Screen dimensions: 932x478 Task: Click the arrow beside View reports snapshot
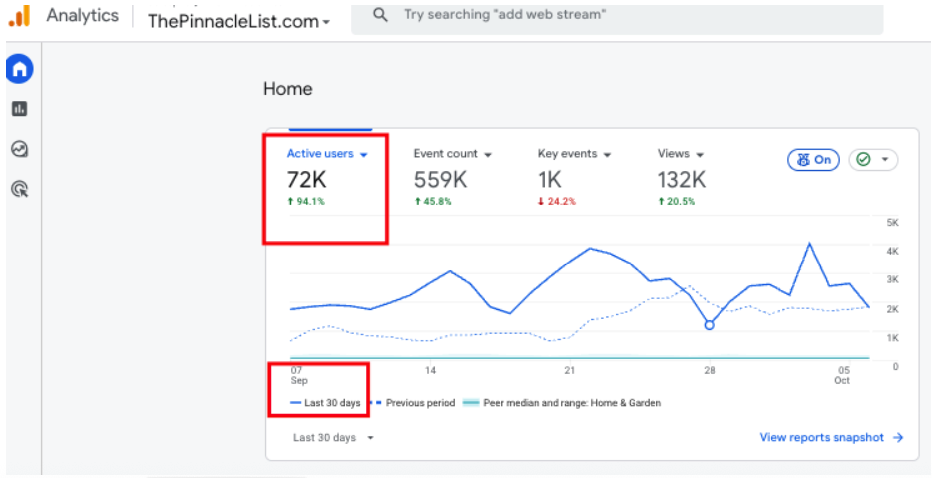click(898, 437)
